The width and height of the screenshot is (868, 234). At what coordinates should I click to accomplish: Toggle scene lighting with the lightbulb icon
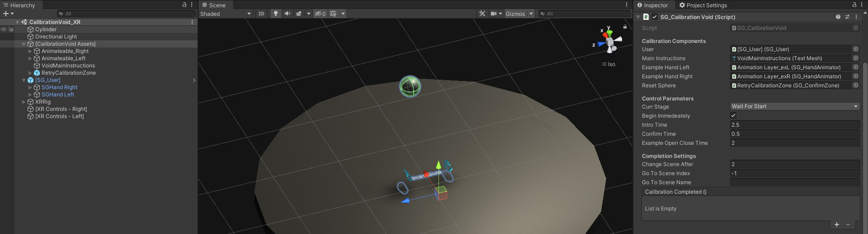[x=276, y=14]
